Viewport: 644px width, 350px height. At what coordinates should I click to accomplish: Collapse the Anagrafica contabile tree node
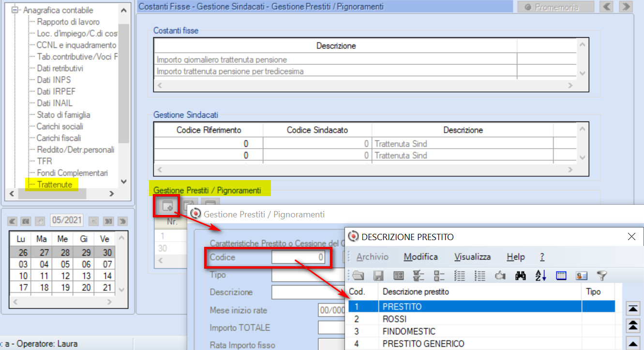pyautogui.click(x=15, y=10)
